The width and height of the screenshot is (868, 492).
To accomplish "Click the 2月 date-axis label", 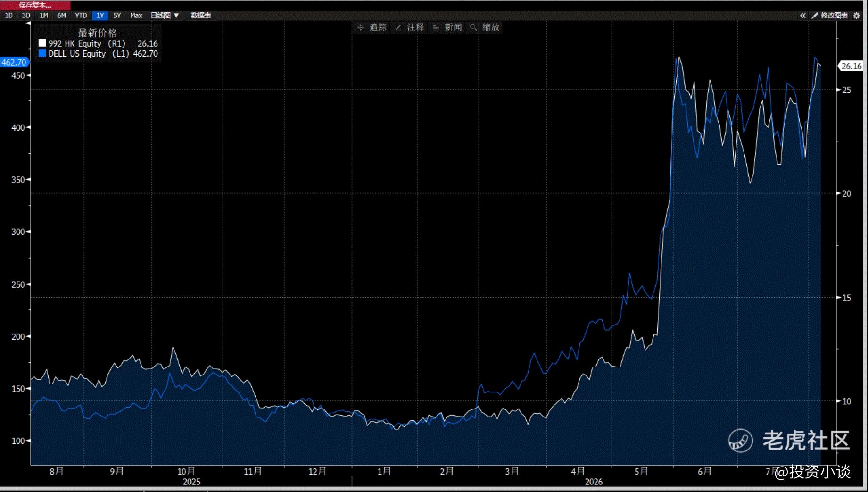I will (x=446, y=471).
